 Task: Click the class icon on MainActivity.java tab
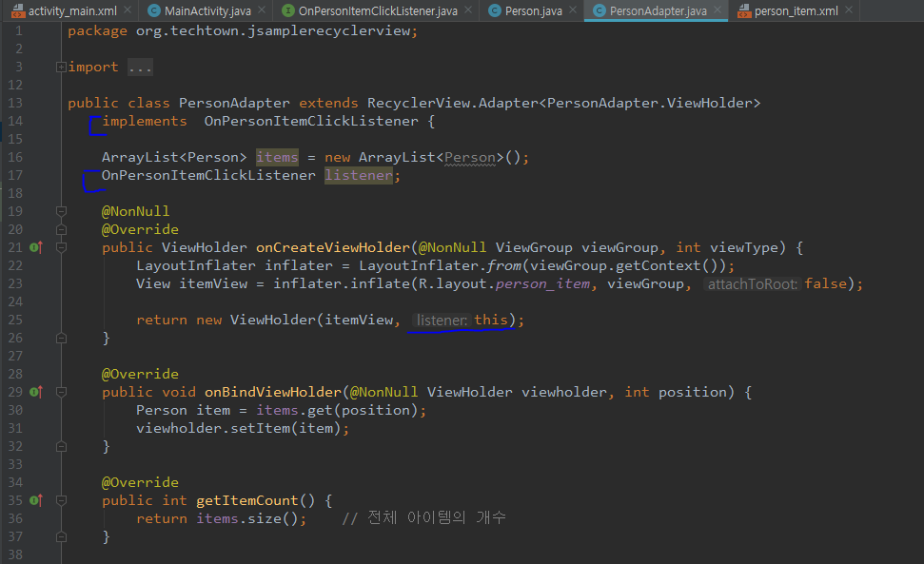click(x=154, y=10)
